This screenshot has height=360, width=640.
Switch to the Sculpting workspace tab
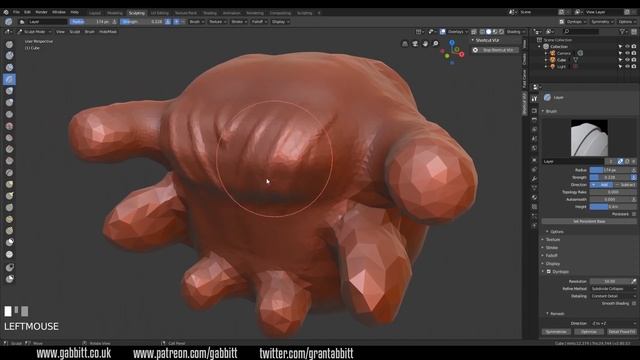[136, 13]
